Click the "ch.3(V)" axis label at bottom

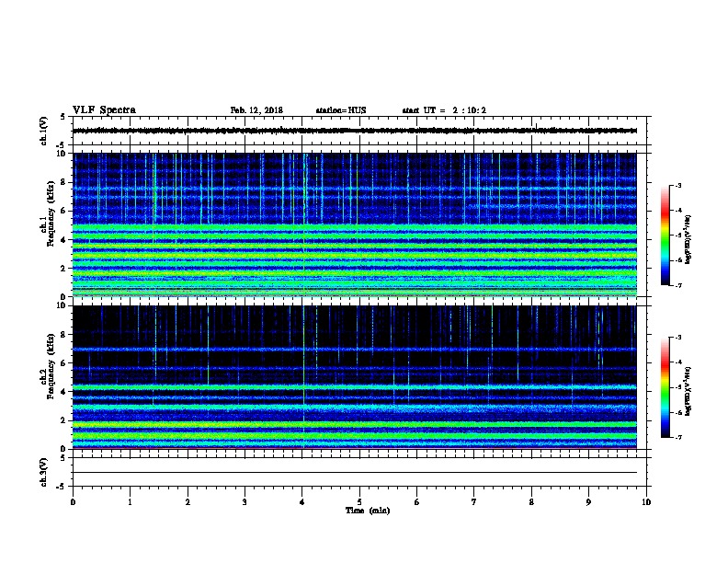point(44,472)
